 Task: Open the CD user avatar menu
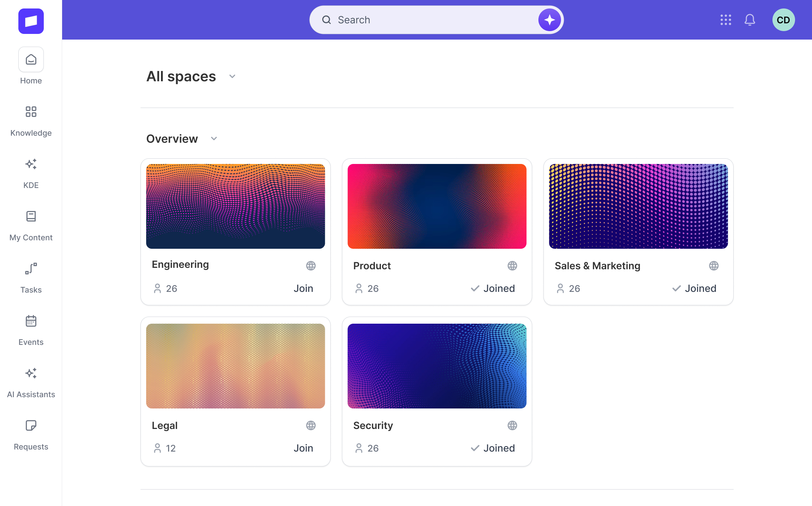coord(783,20)
